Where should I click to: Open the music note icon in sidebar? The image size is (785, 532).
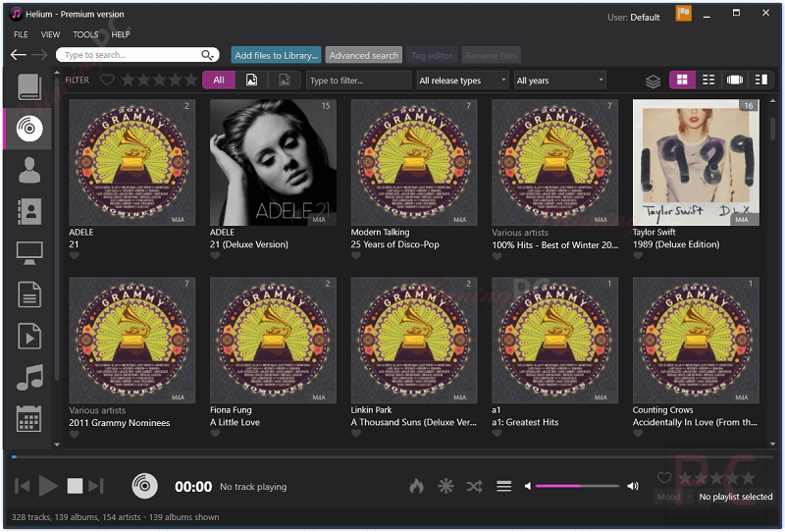pos(29,377)
